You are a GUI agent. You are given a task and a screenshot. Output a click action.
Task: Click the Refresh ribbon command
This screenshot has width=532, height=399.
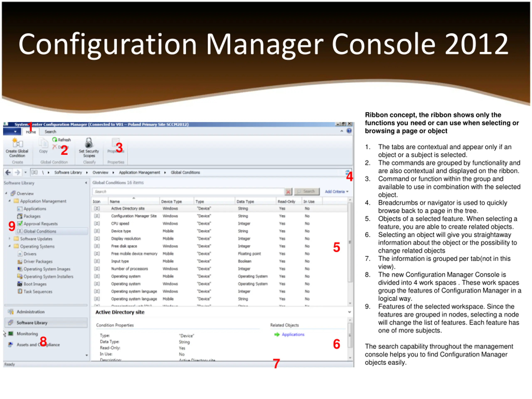click(x=62, y=140)
